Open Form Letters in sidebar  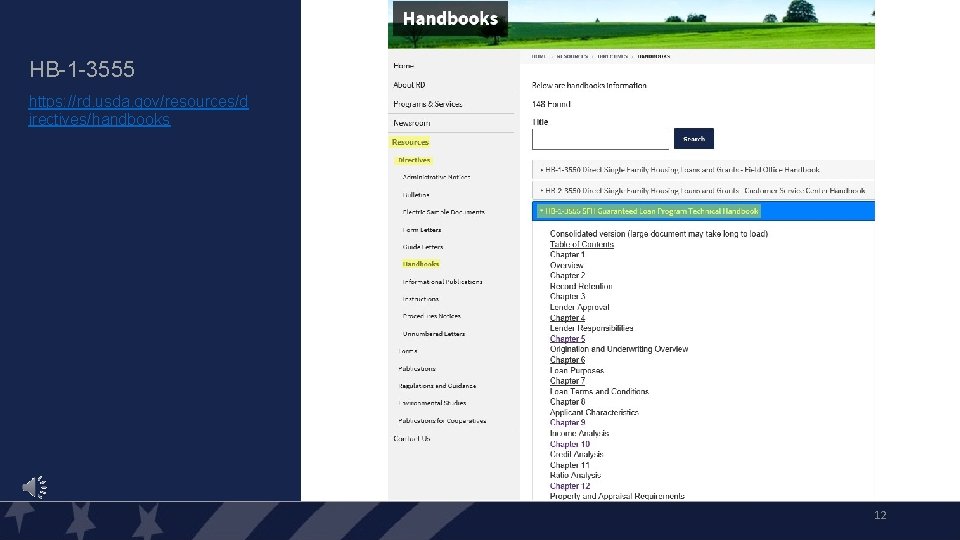[422, 230]
